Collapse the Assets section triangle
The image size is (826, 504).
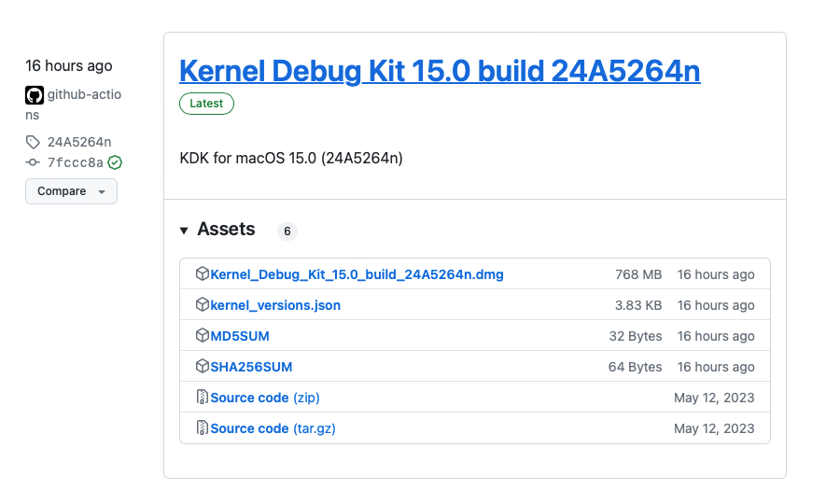184,231
